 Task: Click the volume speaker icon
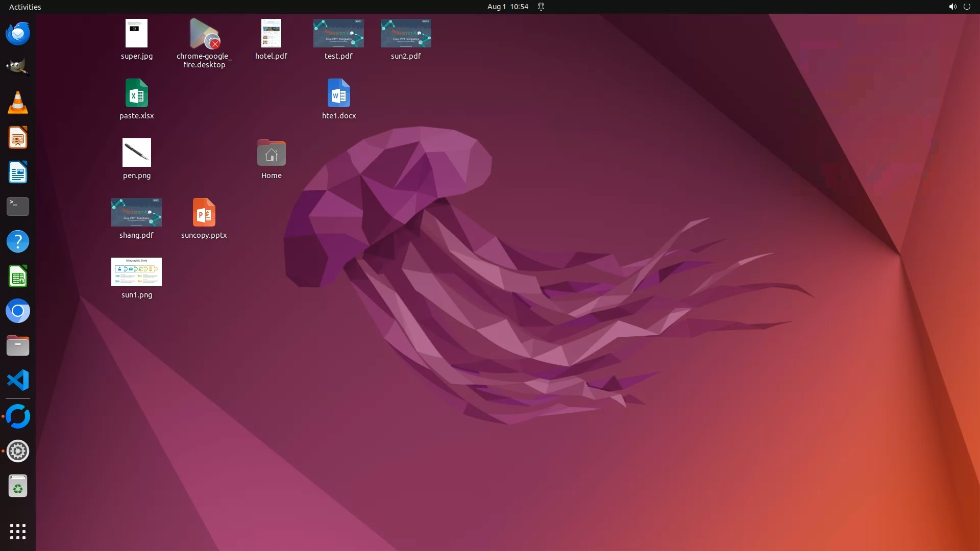coord(952,7)
